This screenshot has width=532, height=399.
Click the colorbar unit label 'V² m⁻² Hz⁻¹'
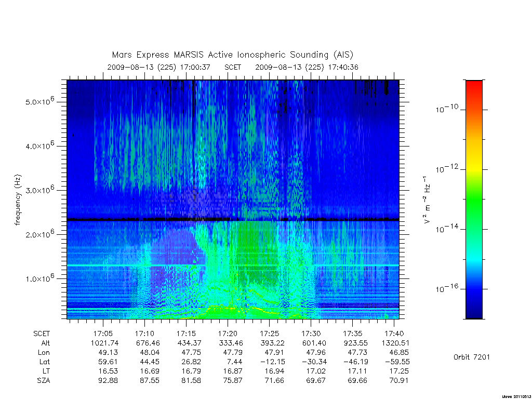428,200
